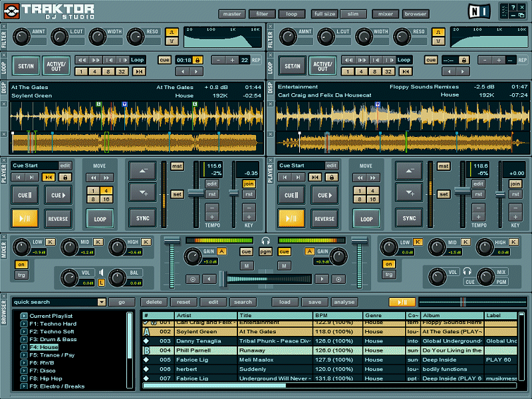Click the 'load' button in the browser
The height and width of the screenshot is (399, 532).
point(285,302)
